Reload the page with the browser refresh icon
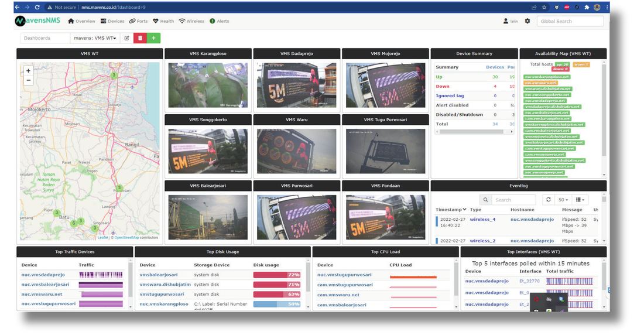This screenshot has height=335, width=644. tap(37, 7)
